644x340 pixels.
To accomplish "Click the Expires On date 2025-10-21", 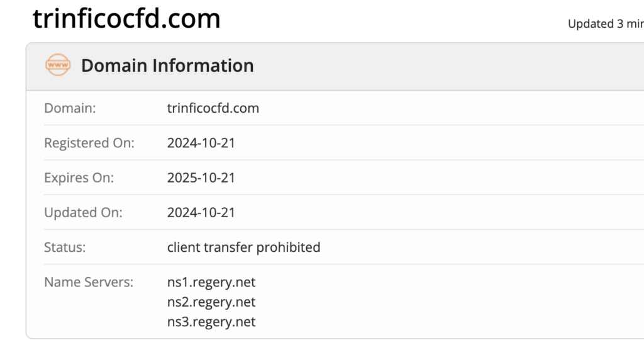I will 201,178.
